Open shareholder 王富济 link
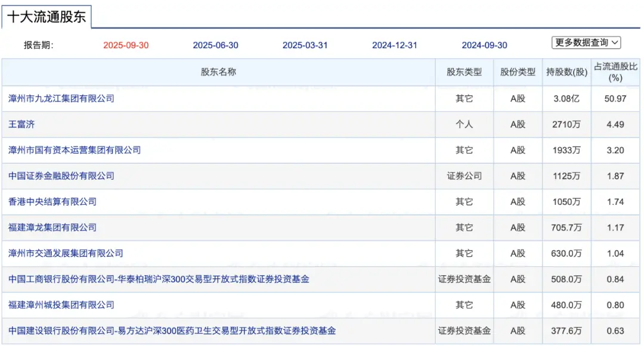The height and width of the screenshot is (346, 644). click(22, 124)
